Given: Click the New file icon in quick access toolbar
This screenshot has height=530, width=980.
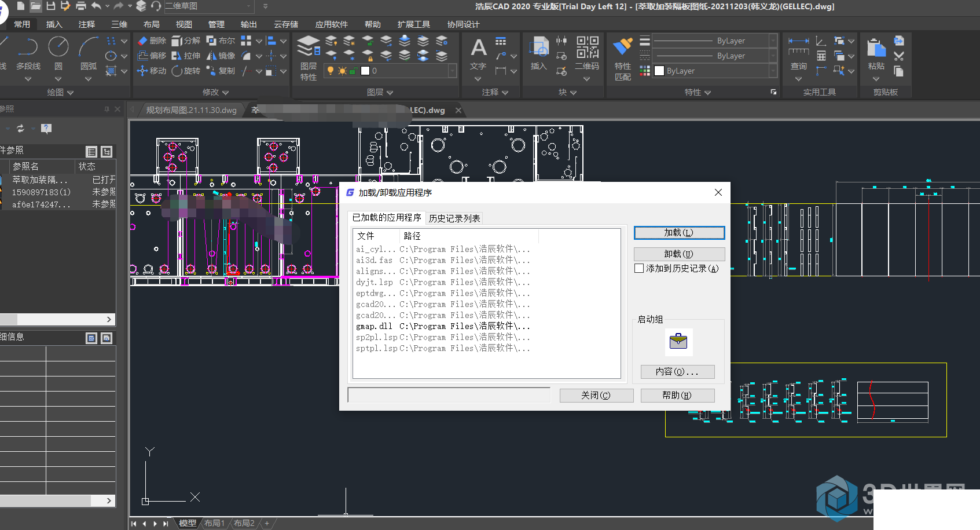Looking at the screenshot, I should click(21, 6).
